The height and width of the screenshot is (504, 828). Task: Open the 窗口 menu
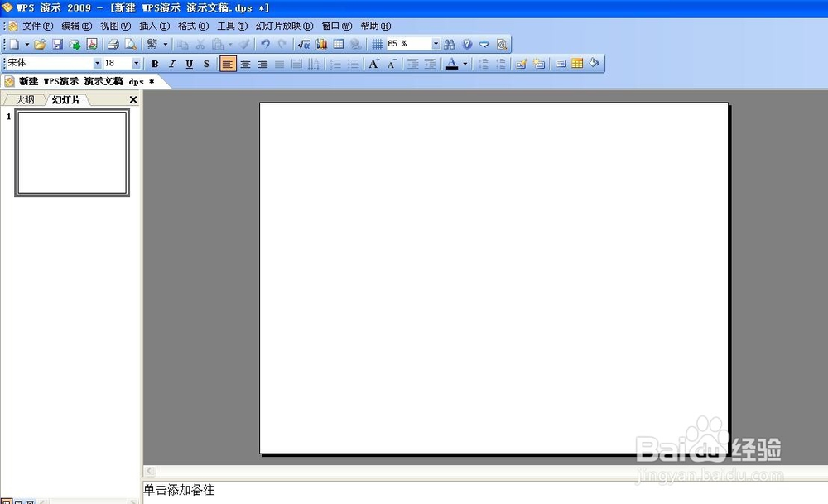pyautogui.click(x=337, y=26)
